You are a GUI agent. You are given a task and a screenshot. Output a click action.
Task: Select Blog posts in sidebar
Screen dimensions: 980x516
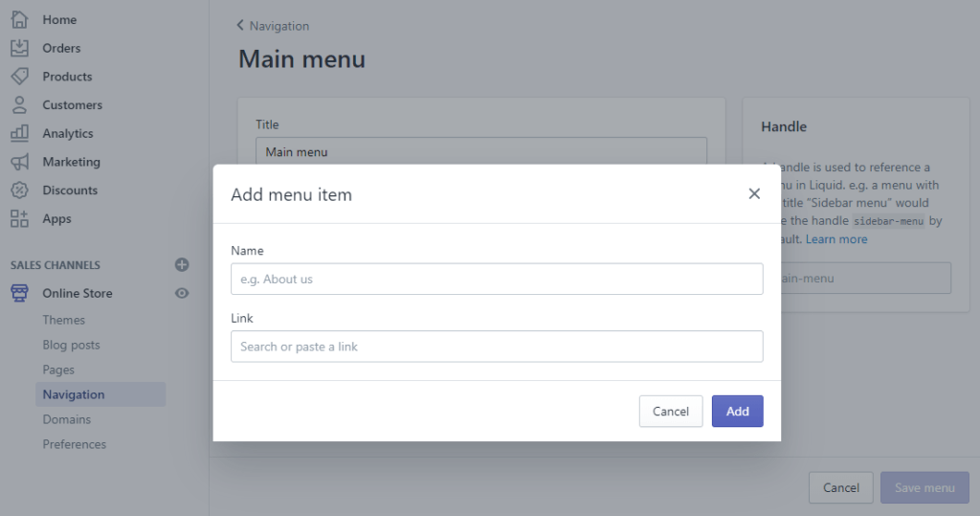point(71,345)
